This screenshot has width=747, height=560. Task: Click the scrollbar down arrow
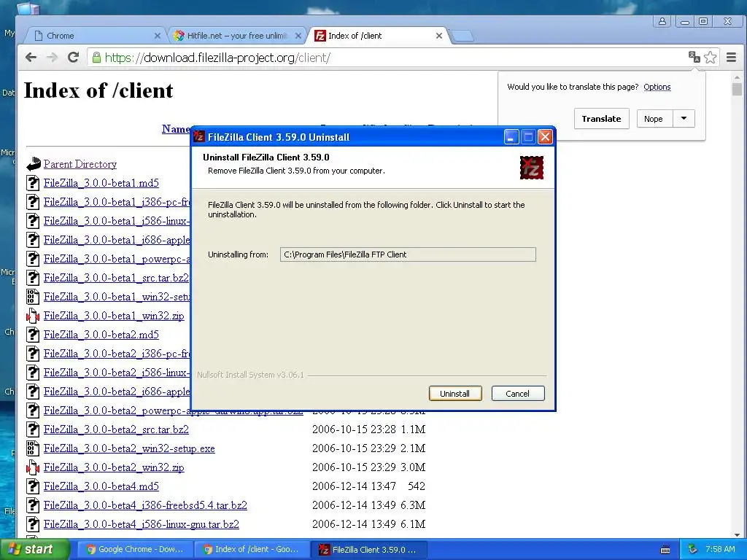pos(737,534)
